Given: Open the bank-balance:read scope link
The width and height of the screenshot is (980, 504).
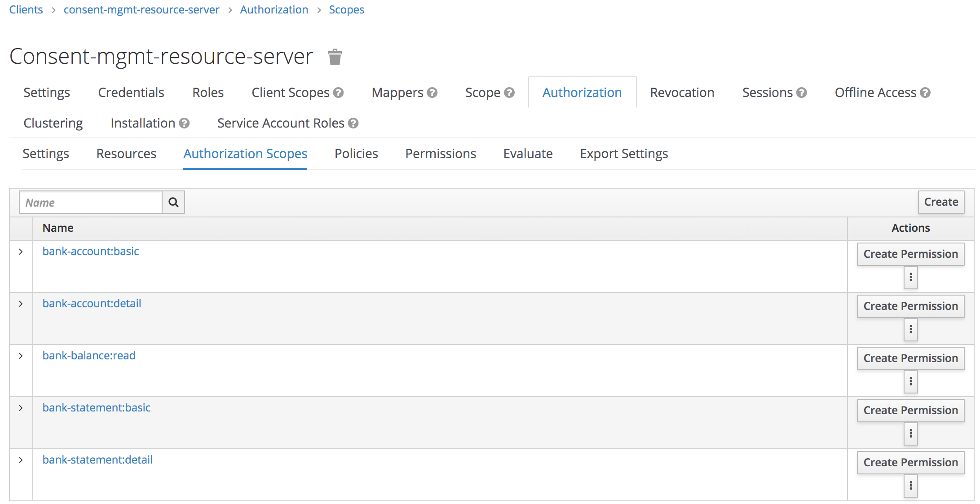Looking at the screenshot, I should coord(89,355).
